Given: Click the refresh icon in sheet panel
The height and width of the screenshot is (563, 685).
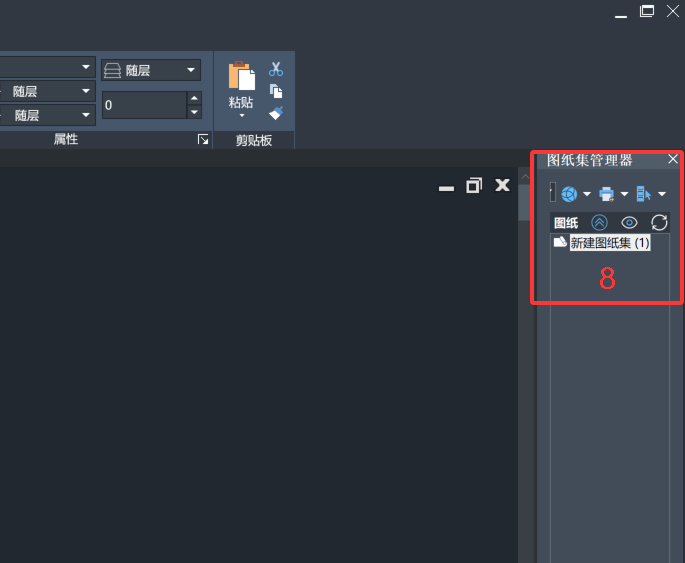Looking at the screenshot, I should click(x=659, y=223).
